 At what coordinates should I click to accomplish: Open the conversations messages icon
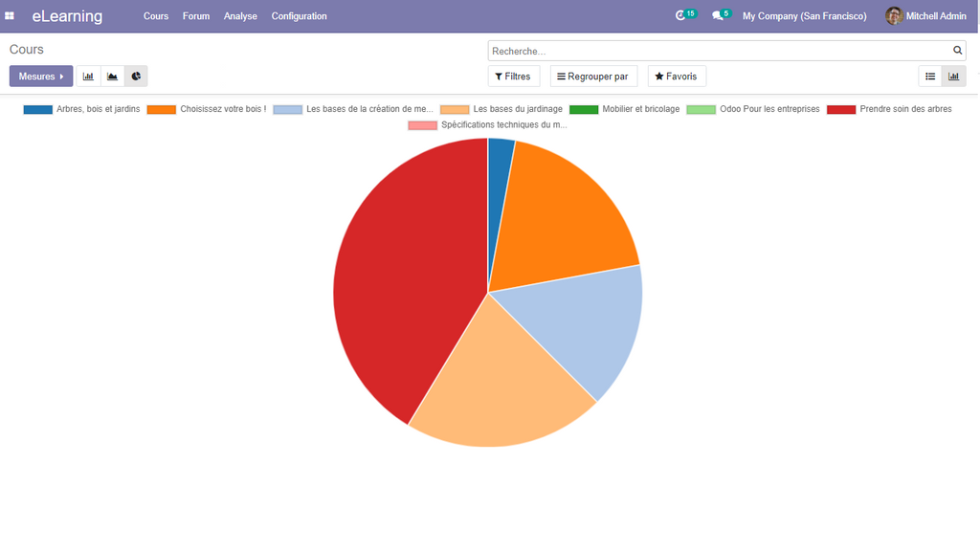718,16
